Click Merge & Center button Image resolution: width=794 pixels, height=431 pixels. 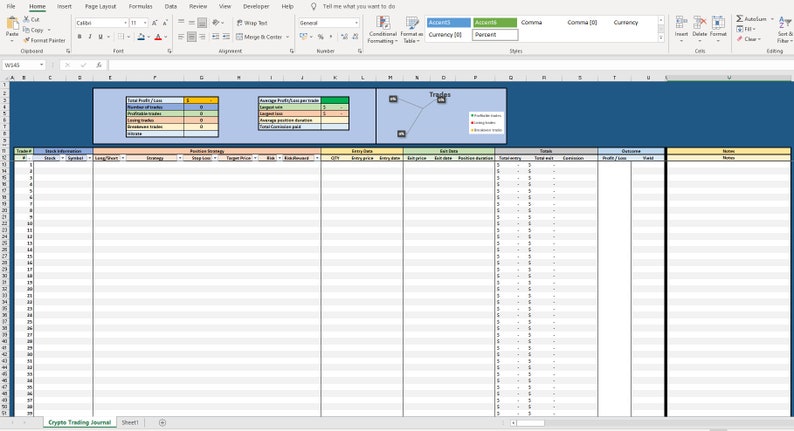(x=259, y=37)
